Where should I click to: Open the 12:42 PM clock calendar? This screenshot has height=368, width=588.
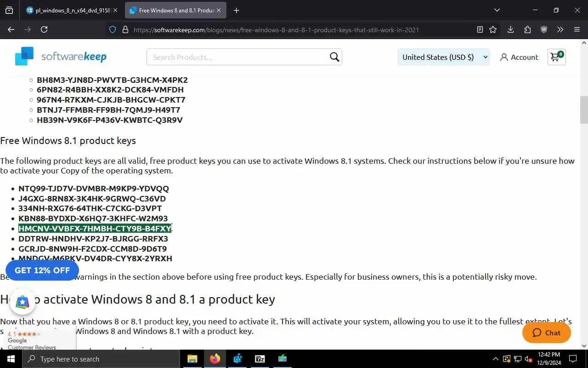pyautogui.click(x=548, y=359)
